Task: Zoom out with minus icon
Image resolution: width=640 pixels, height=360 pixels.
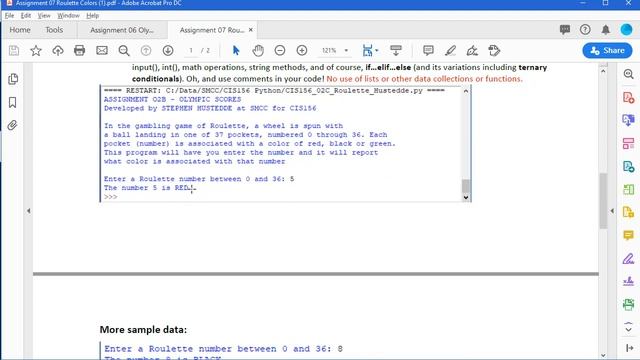Action: point(280,50)
